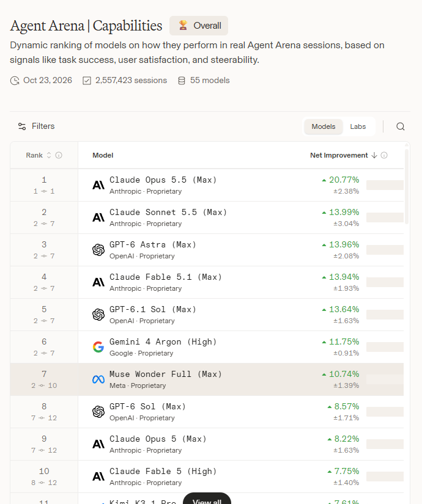
Task: Open GPT-6 Astra (Max) model name
Action: [x=152, y=245]
